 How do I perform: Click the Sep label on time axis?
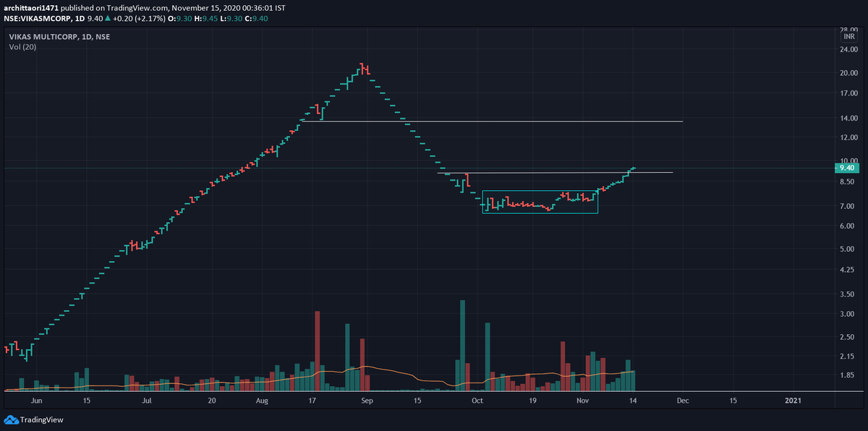pyautogui.click(x=366, y=400)
